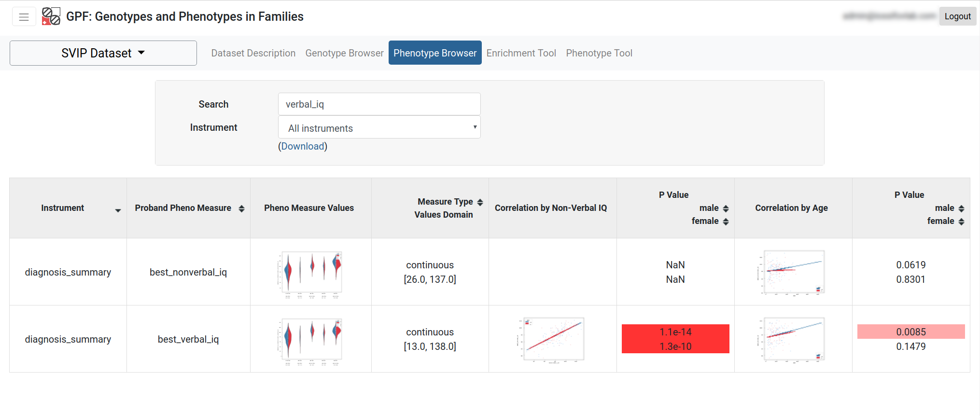Screen dimensions: 980x416
Task: Click the Correlation by Non-Verbal IQ header
Action: [x=551, y=208]
